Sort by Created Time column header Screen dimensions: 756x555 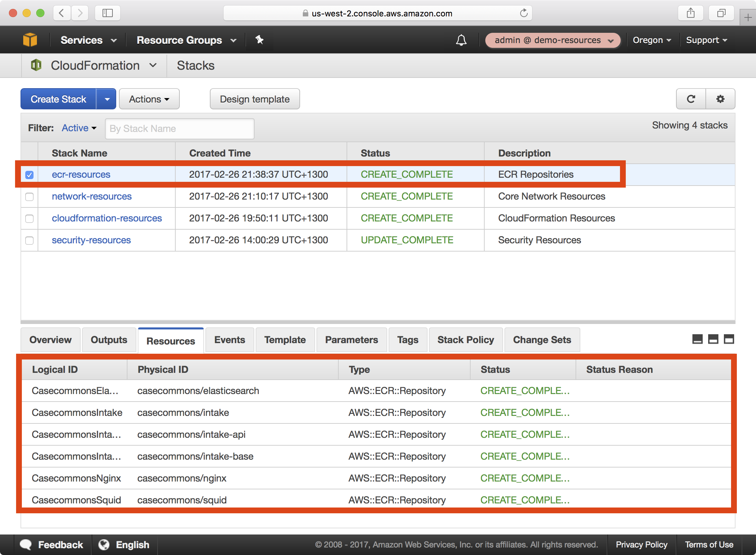220,153
